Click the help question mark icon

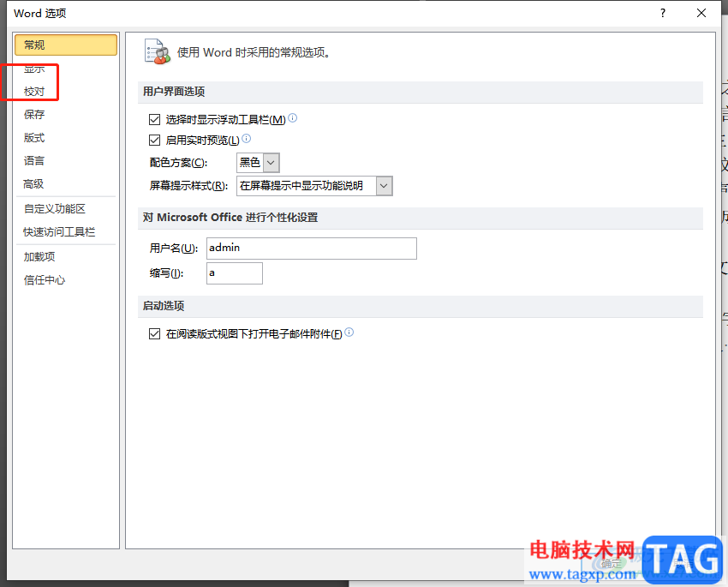[x=663, y=13]
